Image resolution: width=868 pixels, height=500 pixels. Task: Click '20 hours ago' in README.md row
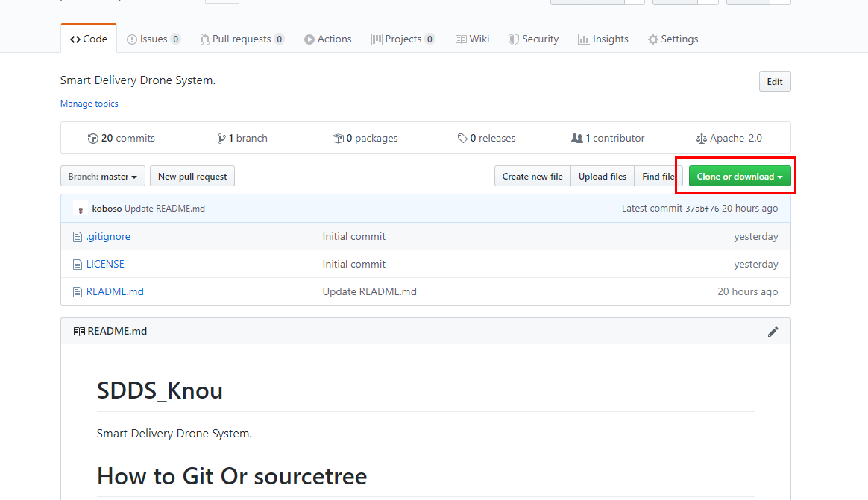coord(747,291)
